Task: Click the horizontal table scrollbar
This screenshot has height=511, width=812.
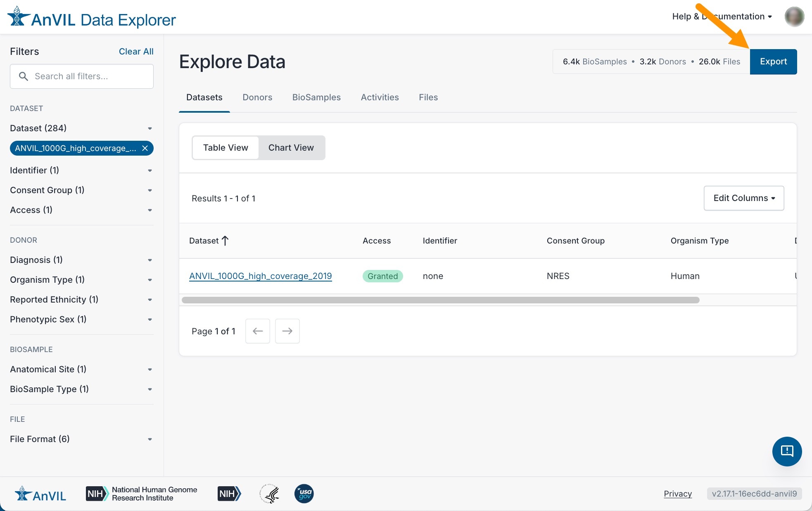Action: click(441, 300)
